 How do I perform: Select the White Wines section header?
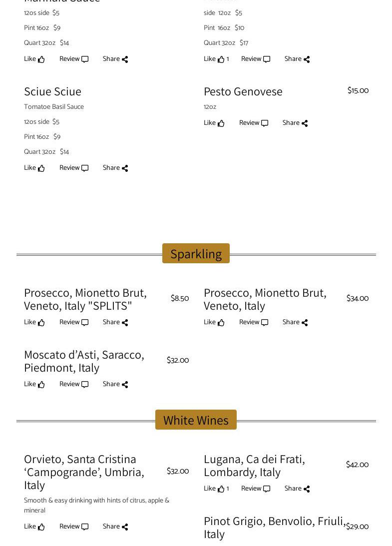[x=196, y=420]
